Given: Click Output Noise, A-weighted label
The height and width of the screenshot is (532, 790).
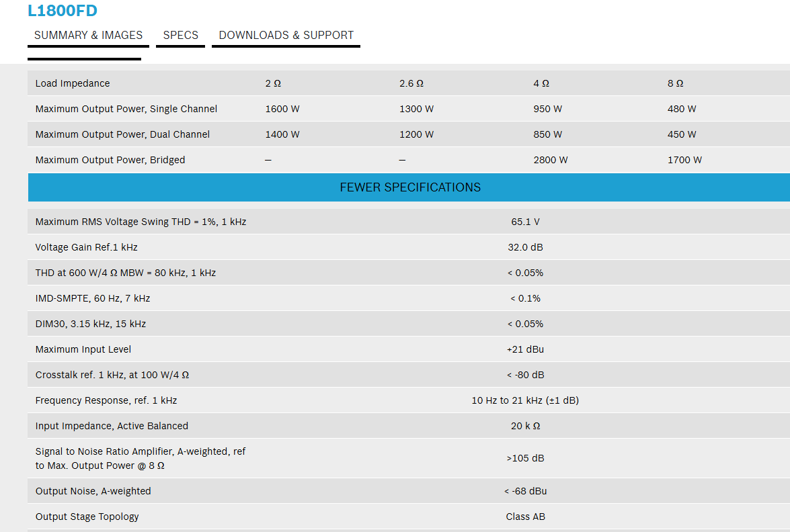Looking at the screenshot, I should (x=93, y=491).
